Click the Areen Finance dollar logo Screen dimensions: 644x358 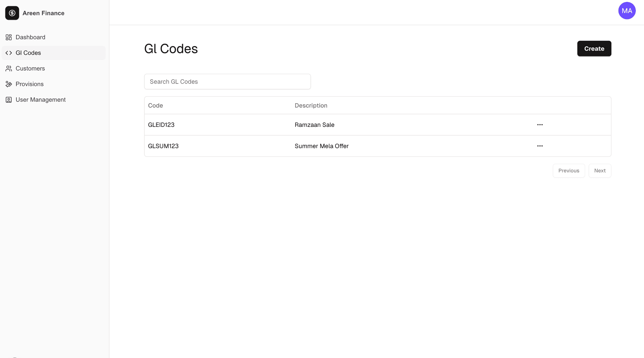[12, 13]
